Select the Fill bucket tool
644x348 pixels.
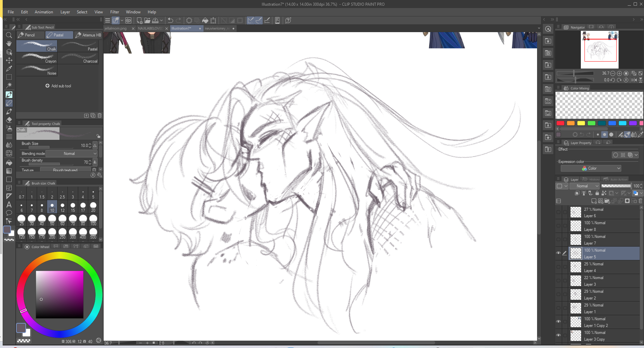coord(9,163)
